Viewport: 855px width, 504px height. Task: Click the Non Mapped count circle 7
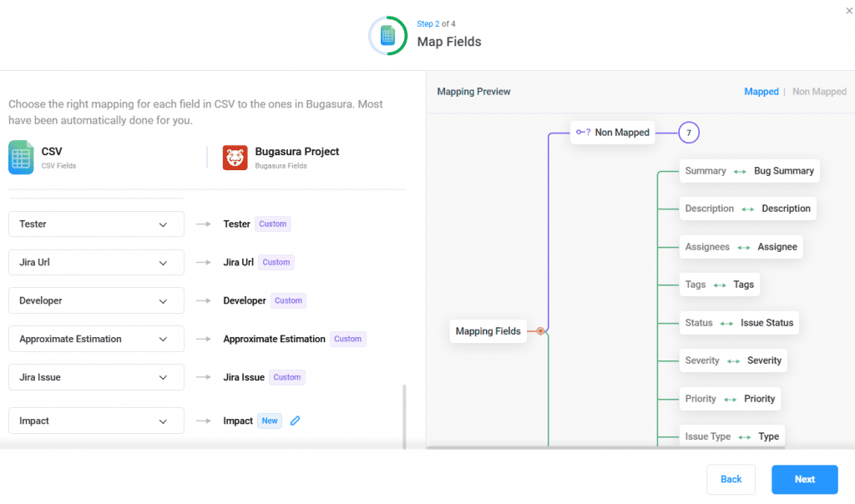[688, 132]
